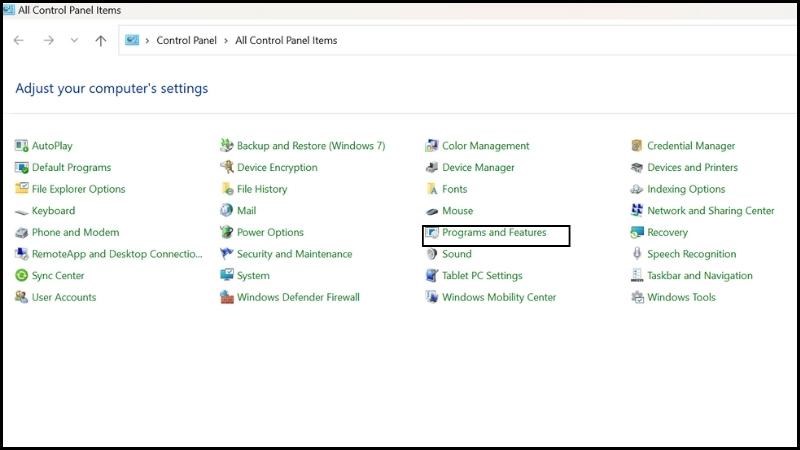Open the Sync Center icon
Viewport: 800px width, 450px height.
22,276
